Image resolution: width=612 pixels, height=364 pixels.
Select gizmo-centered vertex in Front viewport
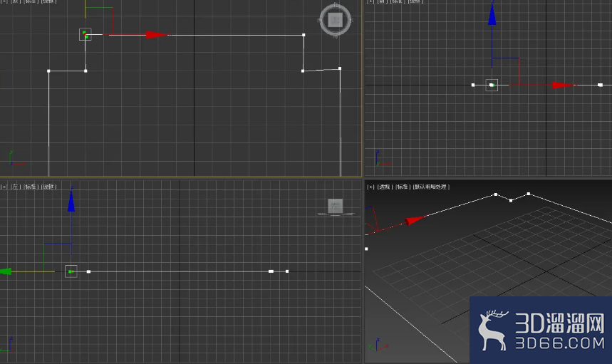(x=492, y=85)
